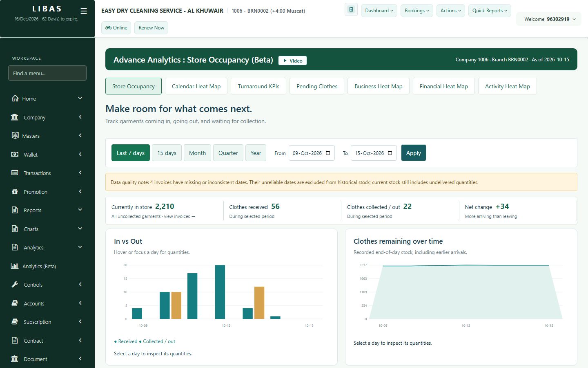Screen dimensions: 588x368
Task: Click the Accounts book icon in sidebar
Action: click(x=15, y=303)
